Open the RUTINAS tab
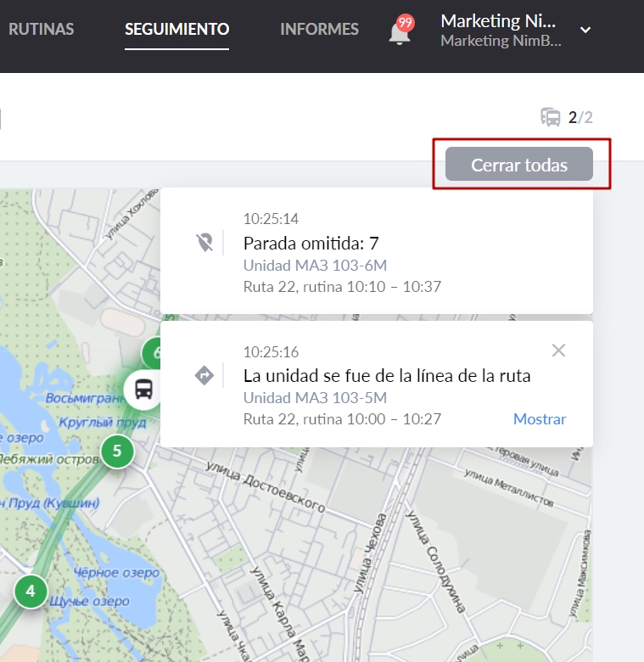644x662 pixels. coord(41,29)
